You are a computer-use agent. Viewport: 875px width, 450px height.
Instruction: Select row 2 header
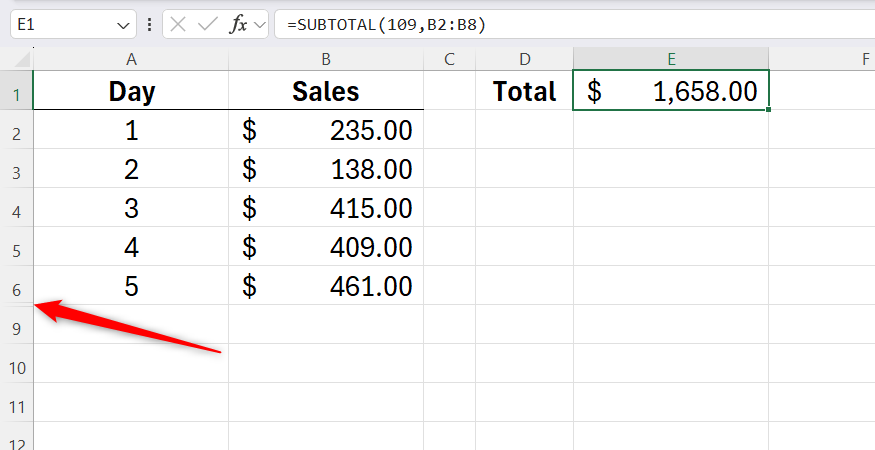point(17,130)
